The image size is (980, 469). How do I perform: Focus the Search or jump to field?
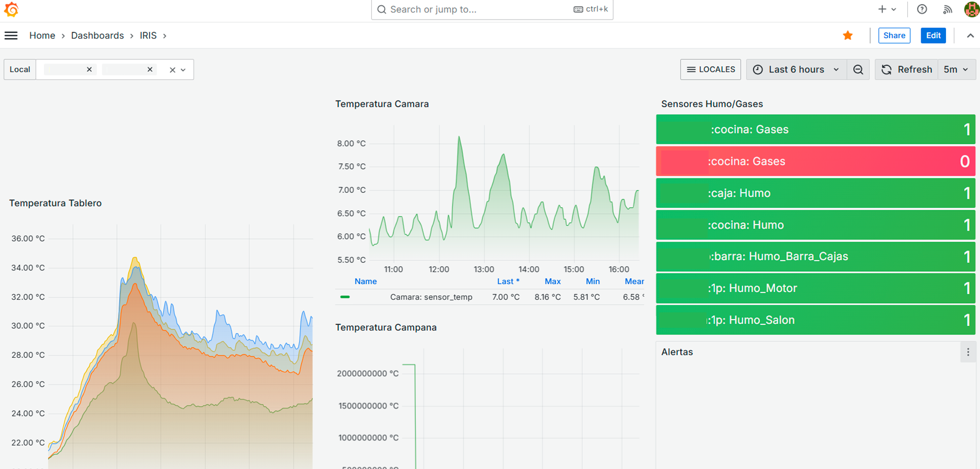(x=480, y=9)
